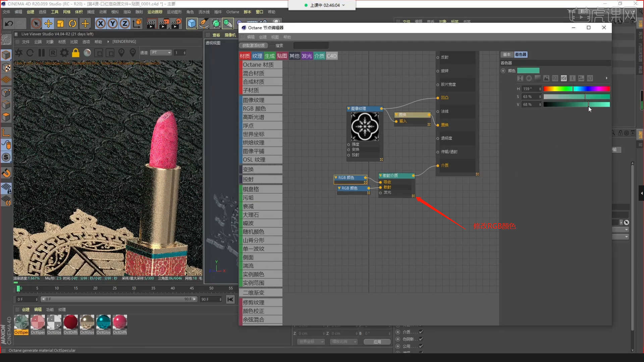Click the Render View clapperboard icon
This screenshot has height=362, width=644.
coord(151,23)
